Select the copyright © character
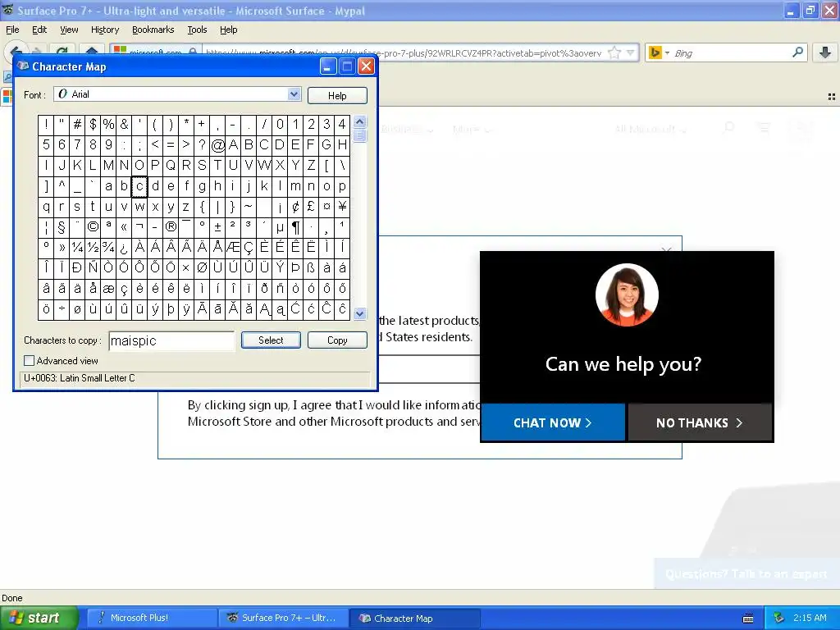840x630 pixels. 93,227
